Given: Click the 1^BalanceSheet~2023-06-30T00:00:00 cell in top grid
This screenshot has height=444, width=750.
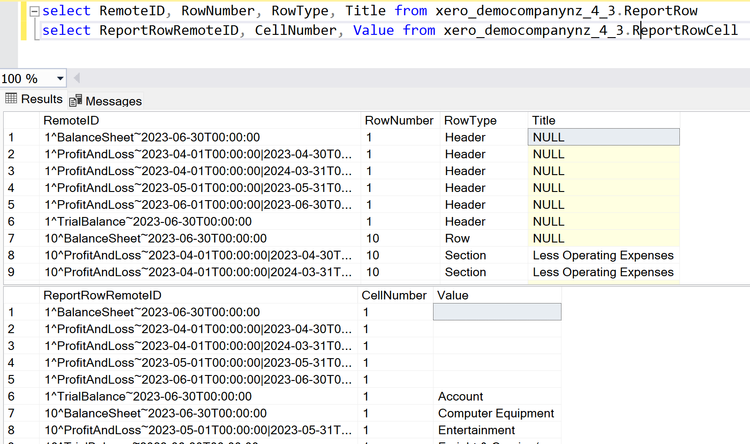Looking at the screenshot, I should 200,137.
